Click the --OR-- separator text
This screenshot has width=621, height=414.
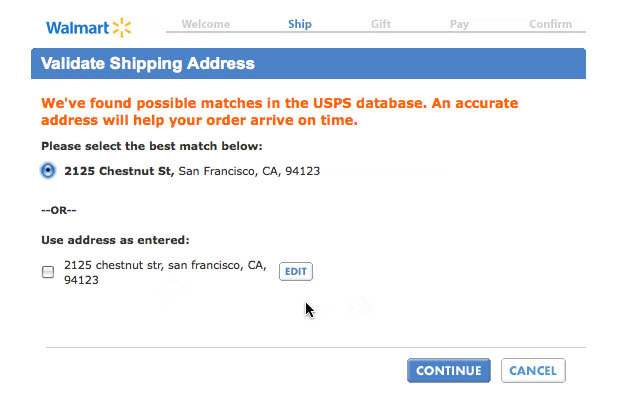coord(59,210)
